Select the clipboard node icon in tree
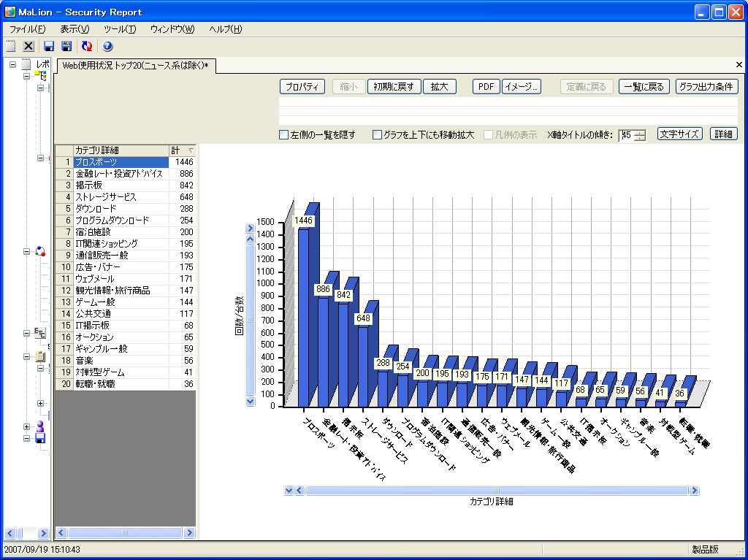 click(x=40, y=357)
